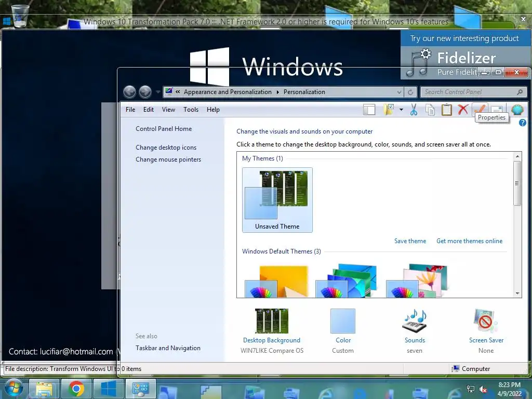Toggle the preview pane layout icon
Image resolution: width=532 pixels, height=399 pixels.
(369, 110)
